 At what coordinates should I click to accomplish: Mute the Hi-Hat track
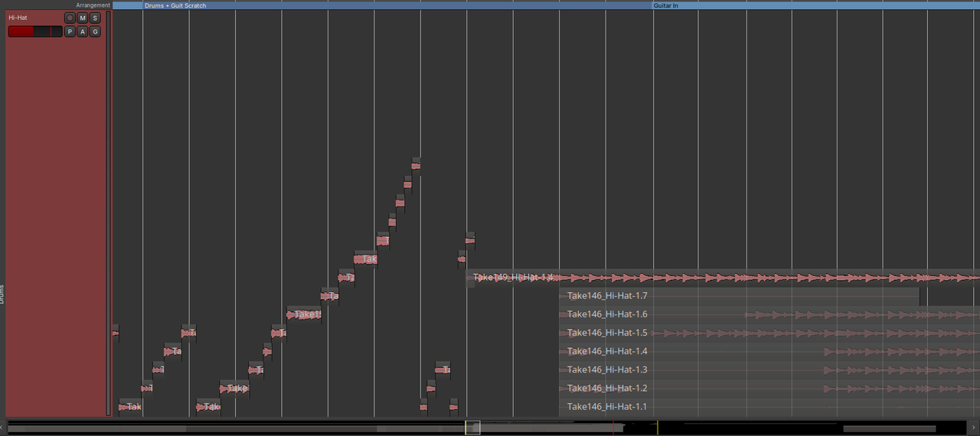pyautogui.click(x=83, y=18)
